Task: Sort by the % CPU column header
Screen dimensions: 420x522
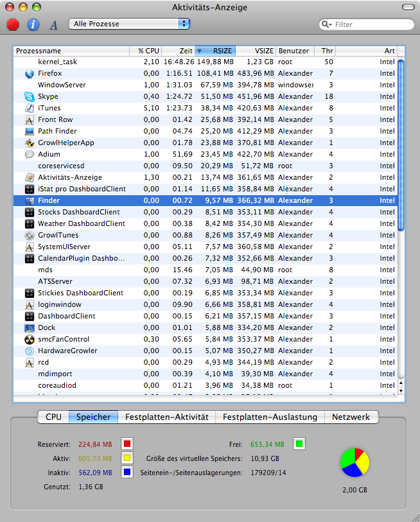Action: tap(145, 51)
